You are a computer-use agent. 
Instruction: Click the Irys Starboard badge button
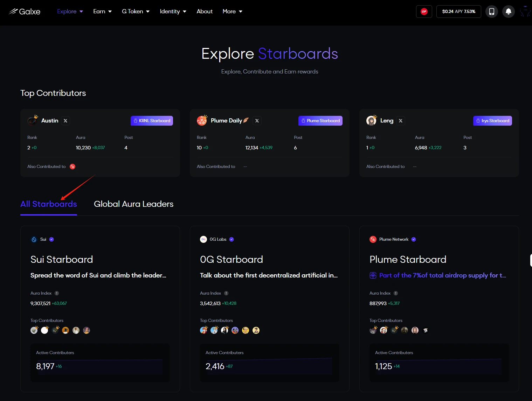pos(492,121)
